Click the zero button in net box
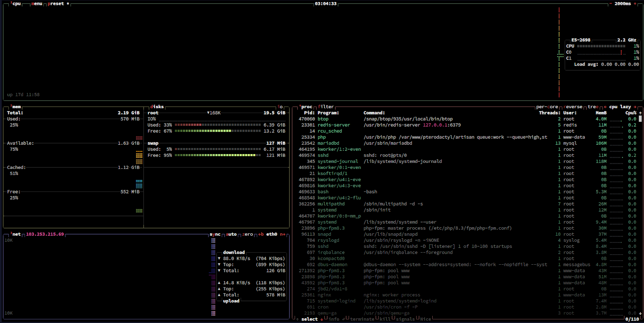The image size is (644, 323). click(x=247, y=234)
